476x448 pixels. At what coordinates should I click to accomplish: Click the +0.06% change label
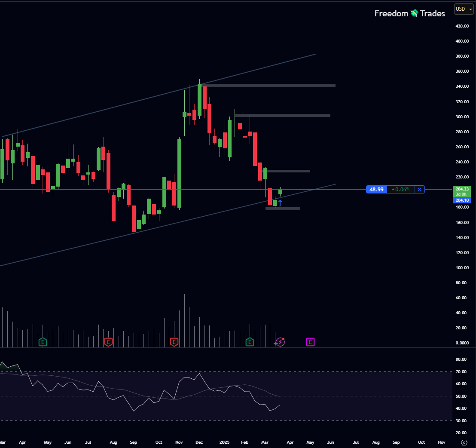point(400,190)
